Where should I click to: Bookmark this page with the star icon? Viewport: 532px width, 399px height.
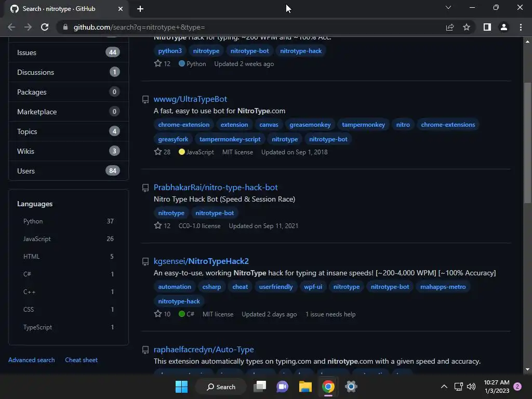[467, 27]
